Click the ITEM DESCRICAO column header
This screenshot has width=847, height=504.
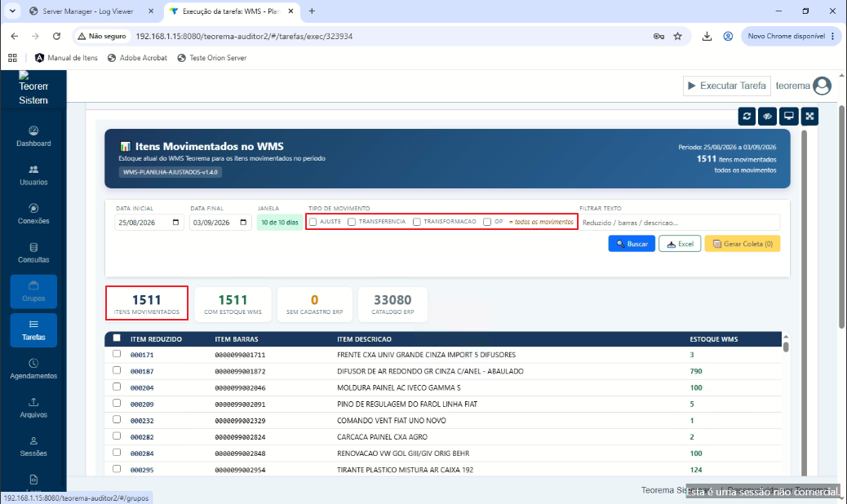click(364, 339)
